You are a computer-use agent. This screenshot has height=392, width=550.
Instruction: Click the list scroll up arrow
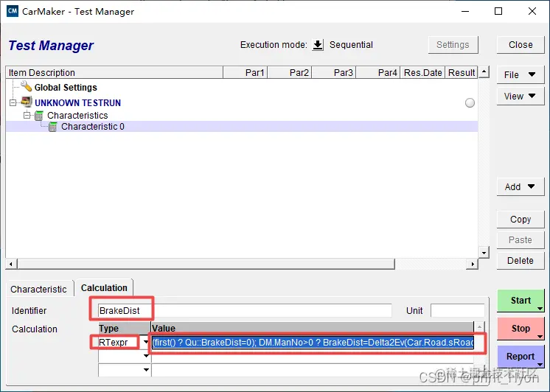click(x=484, y=72)
